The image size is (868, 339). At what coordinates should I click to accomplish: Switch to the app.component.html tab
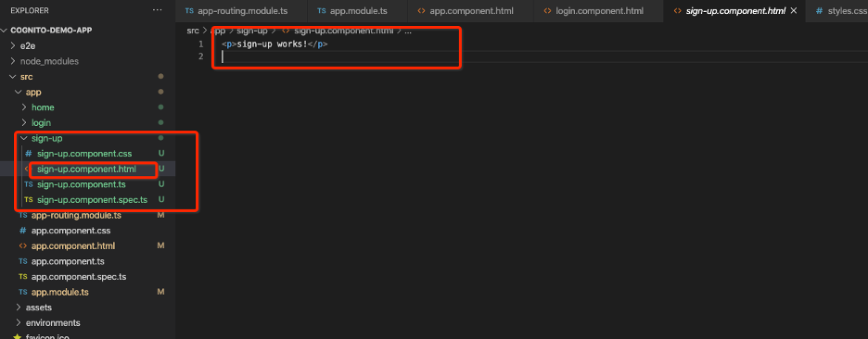click(x=470, y=11)
